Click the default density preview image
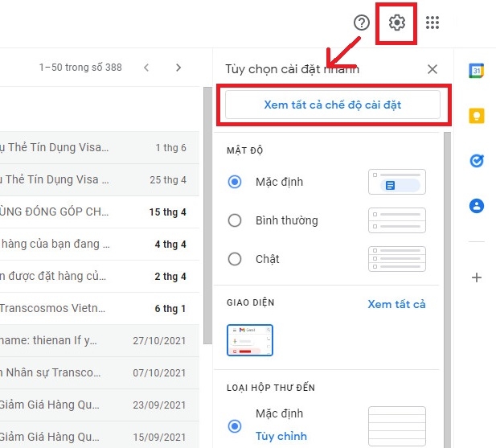Image resolution: width=496 pixels, height=448 pixels. click(x=397, y=182)
